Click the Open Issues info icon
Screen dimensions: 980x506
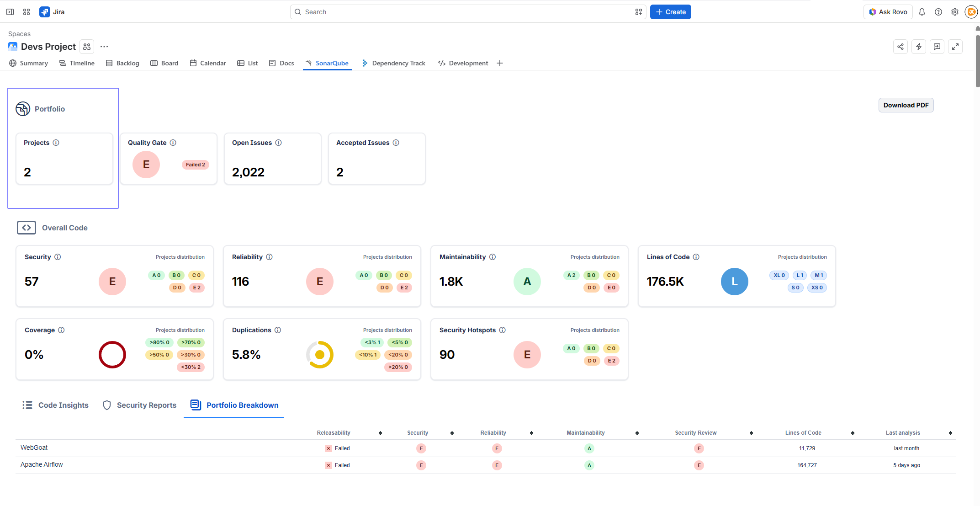point(279,143)
